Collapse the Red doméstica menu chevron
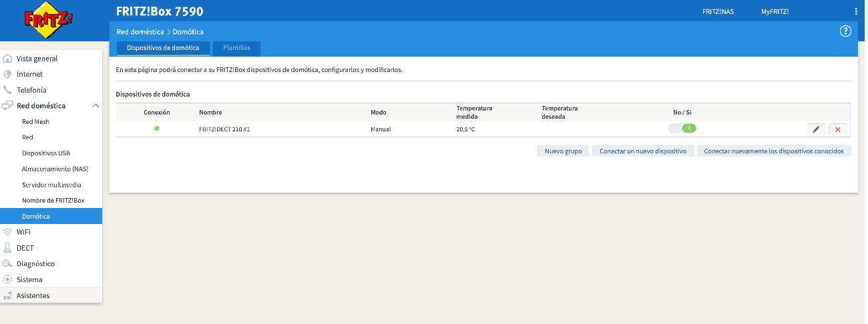The width and height of the screenshot is (868, 324). tap(95, 106)
